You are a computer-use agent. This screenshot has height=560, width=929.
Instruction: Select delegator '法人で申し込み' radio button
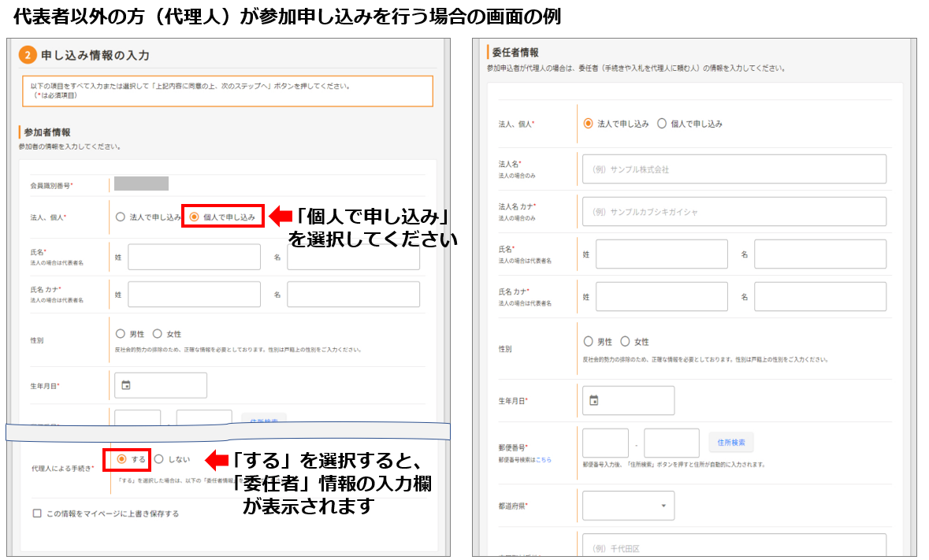click(x=588, y=124)
